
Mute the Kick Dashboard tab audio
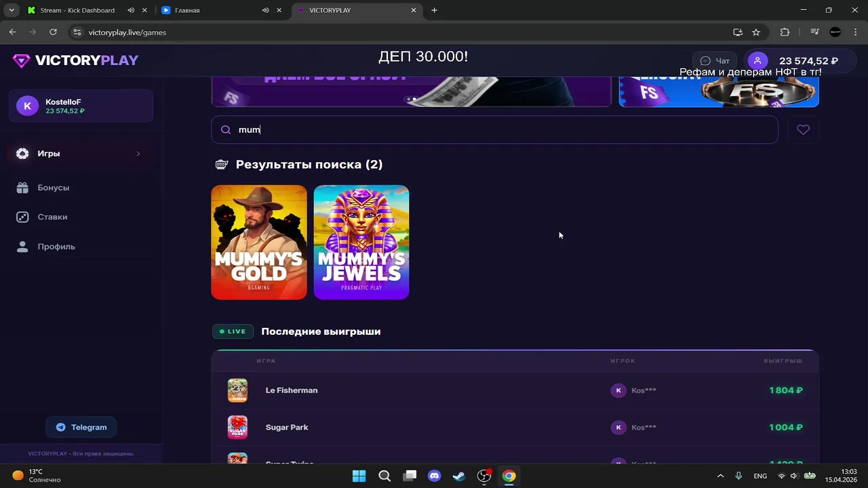click(131, 10)
